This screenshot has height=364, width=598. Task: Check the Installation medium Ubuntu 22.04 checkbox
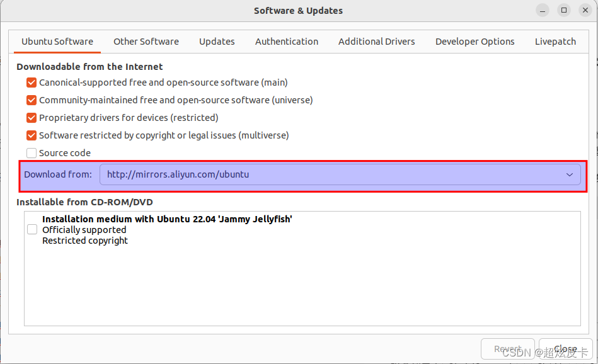click(x=32, y=230)
